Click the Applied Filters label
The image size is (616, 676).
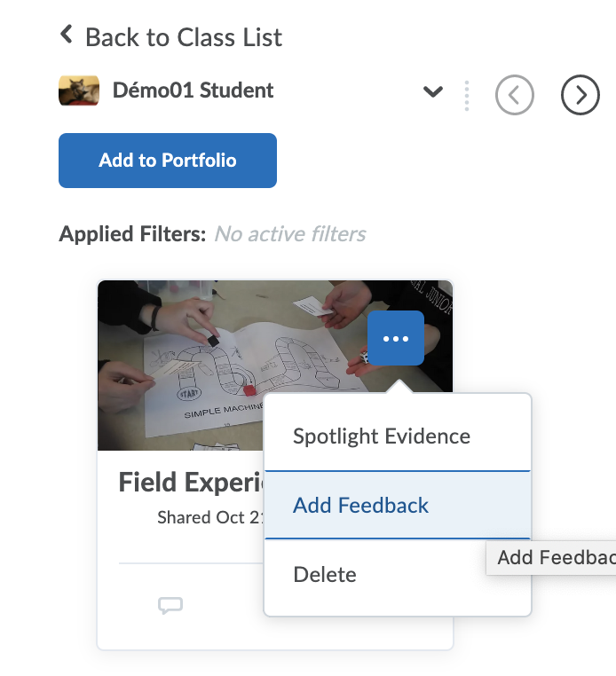point(132,234)
